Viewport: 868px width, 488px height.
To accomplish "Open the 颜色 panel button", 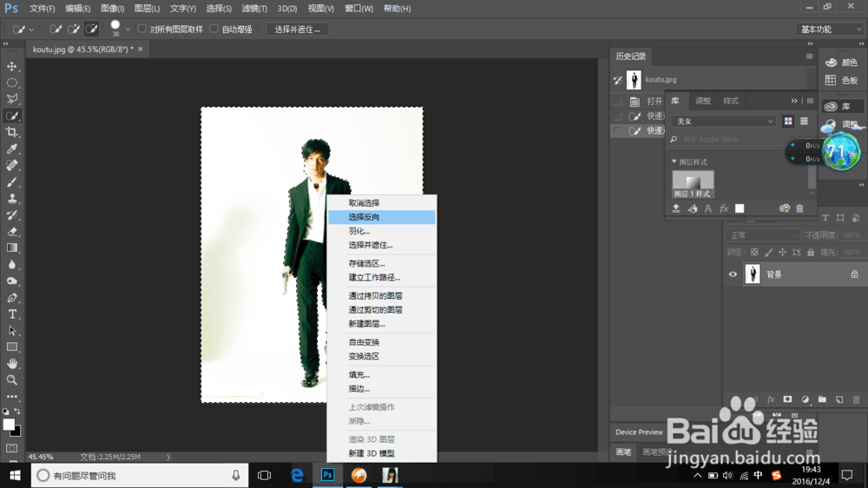I will coord(841,63).
